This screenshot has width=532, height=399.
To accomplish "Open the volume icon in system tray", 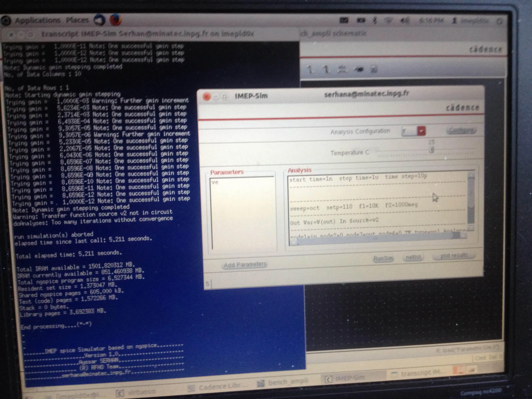I will coord(404,21).
